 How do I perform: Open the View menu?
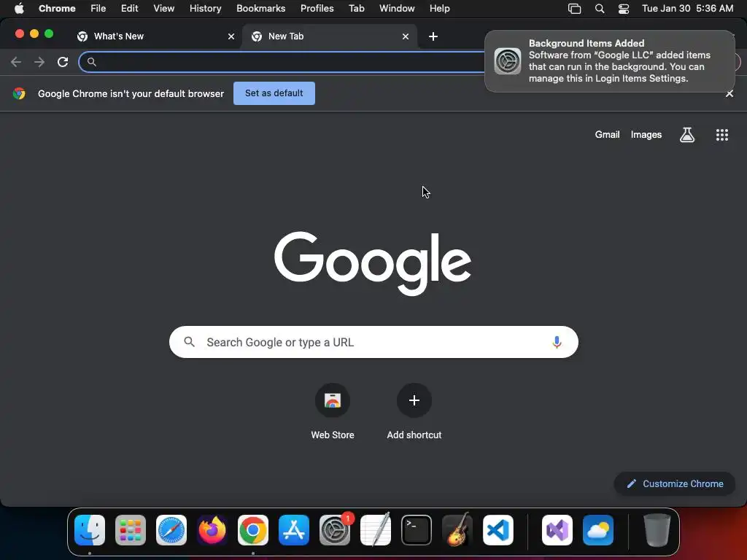(x=164, y=9)
